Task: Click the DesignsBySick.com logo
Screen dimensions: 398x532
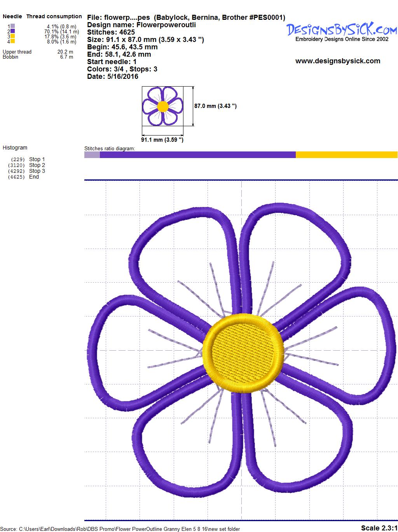Action: pyautogui.click(x=342, y=30)
